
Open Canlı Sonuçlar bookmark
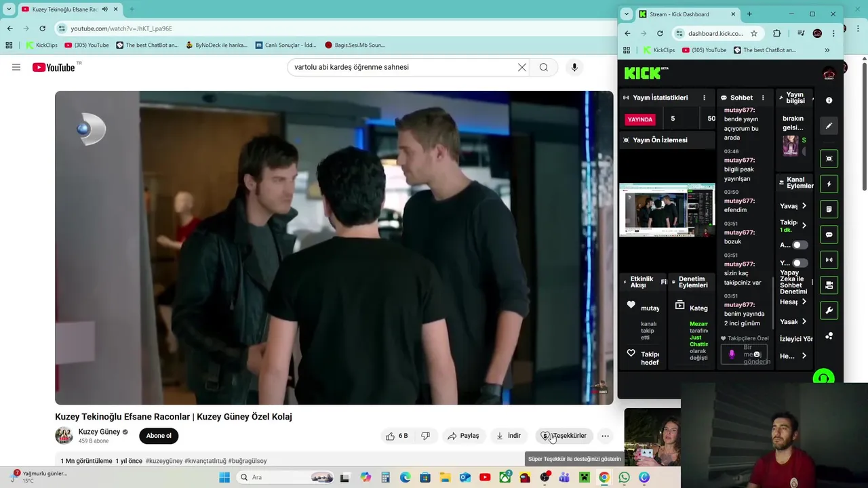coord(286,45)
